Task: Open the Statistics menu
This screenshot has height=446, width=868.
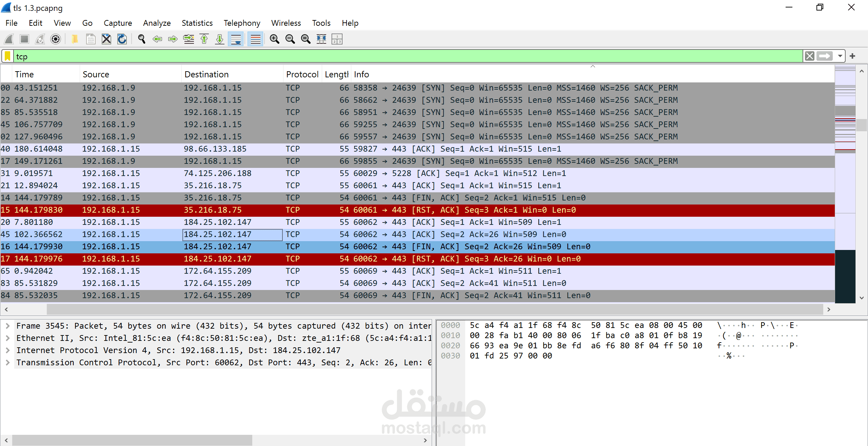Action: click(x=197, y=23)
